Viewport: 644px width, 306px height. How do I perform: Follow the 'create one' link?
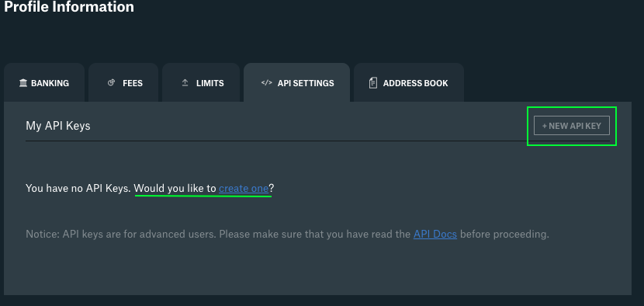coord(244,189)
